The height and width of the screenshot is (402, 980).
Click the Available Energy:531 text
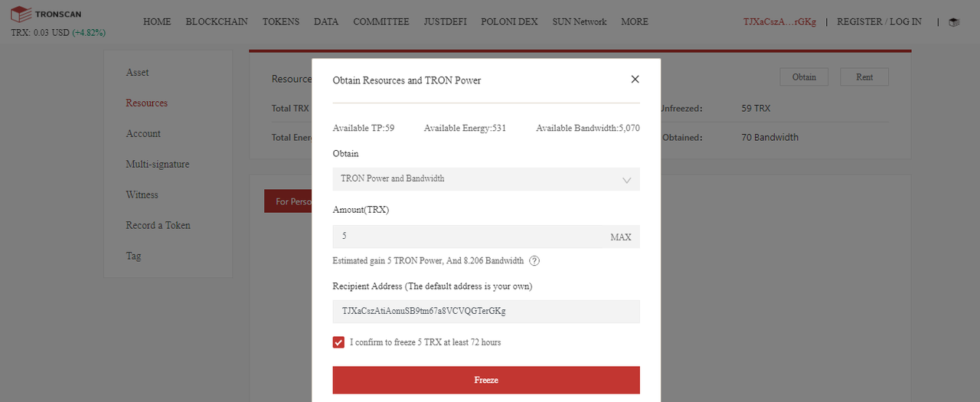(x=465, y=129)
